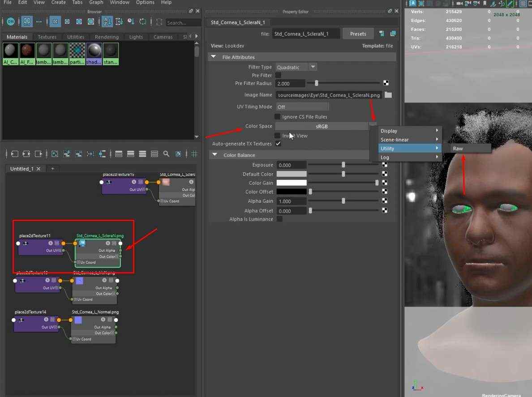Click the input connections graph icon

point(14,154)
